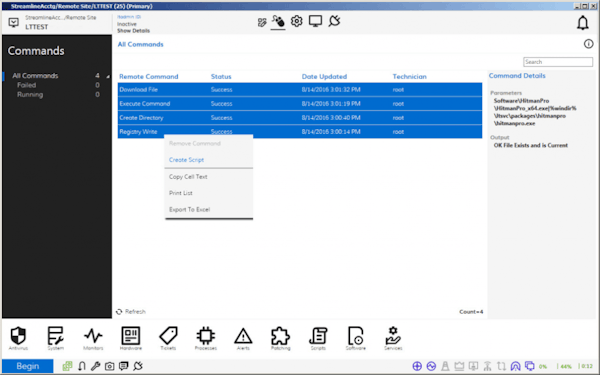Choose Create Script from context menu
The height and width of the screenshot is (375, 600).
coord(186,160)
